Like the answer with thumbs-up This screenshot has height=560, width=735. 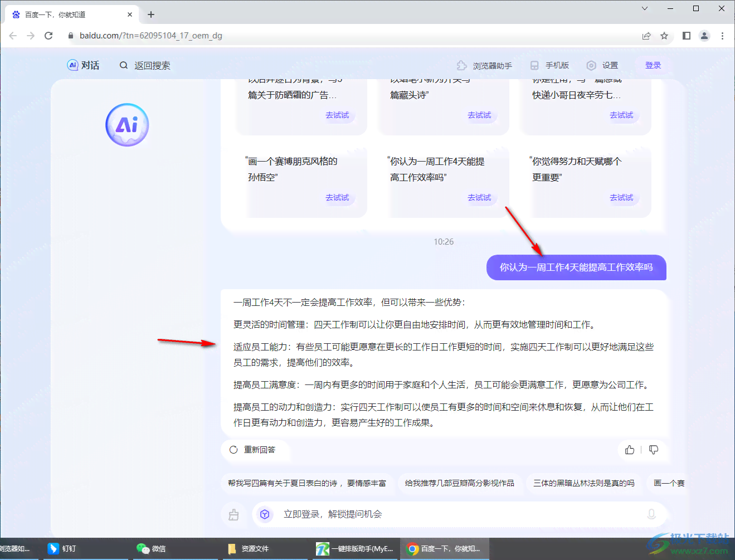pos(630,450)
